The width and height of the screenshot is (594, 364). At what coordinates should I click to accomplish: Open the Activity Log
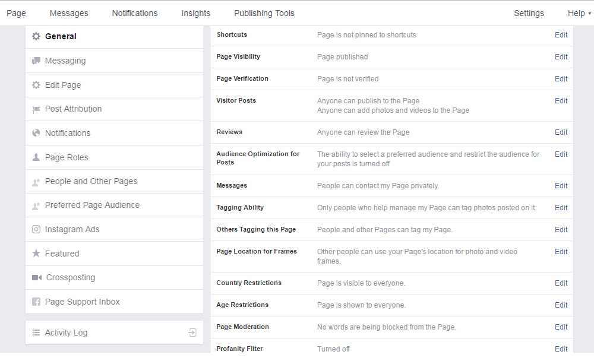click(115, 333)
